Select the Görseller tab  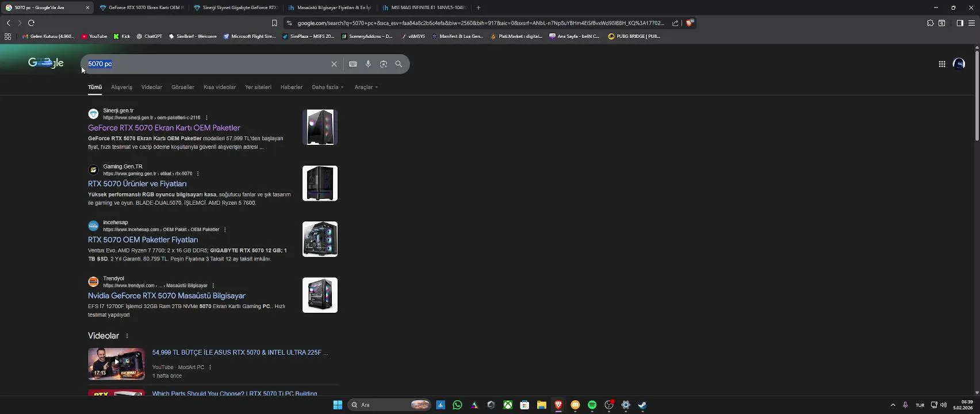coord(183,87)
